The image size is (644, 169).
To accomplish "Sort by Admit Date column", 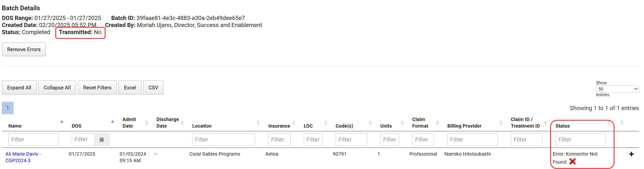I will [x=147, y=123].
